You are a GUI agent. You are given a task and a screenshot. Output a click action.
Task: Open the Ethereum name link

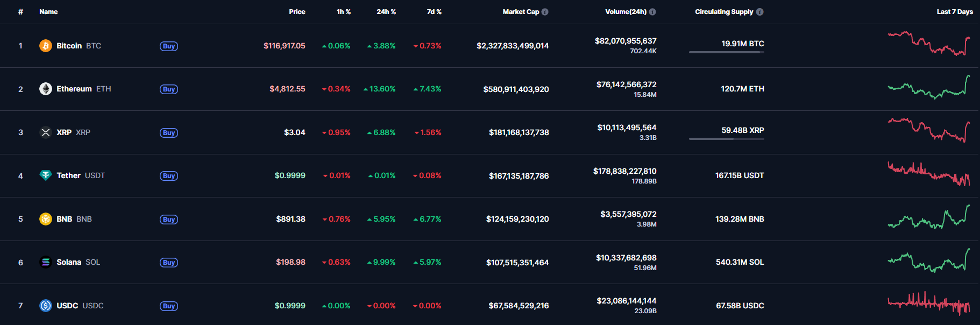coord(74,89)
